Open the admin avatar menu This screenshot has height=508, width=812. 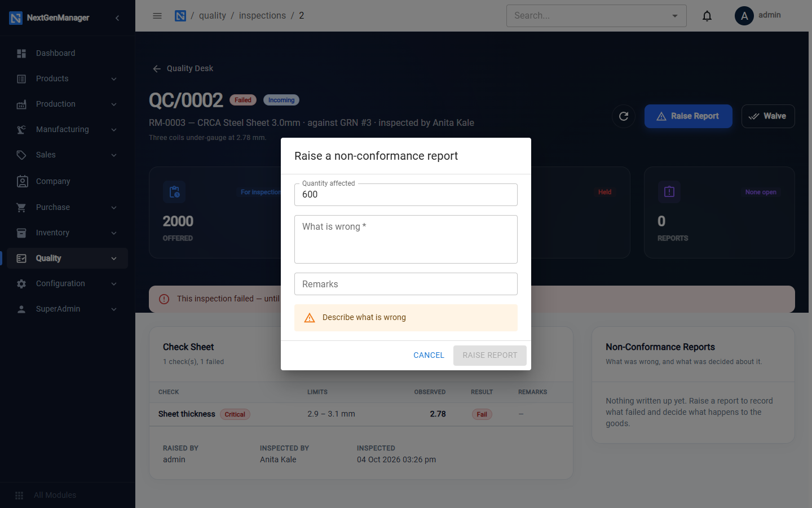744,16
